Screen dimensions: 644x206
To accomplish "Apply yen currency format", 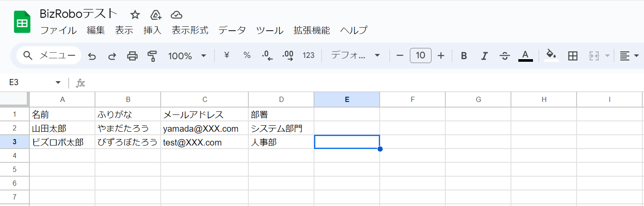I will coord(226,55).
